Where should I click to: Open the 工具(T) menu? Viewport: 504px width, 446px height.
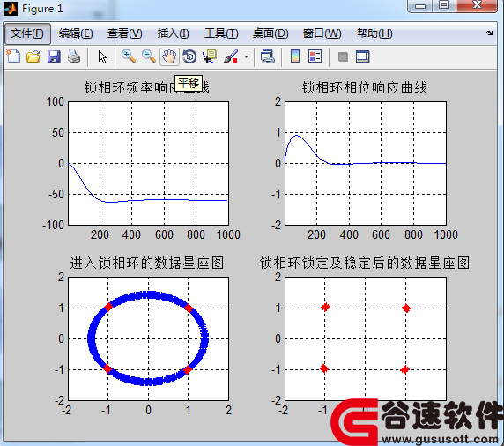tap(221, 33)
